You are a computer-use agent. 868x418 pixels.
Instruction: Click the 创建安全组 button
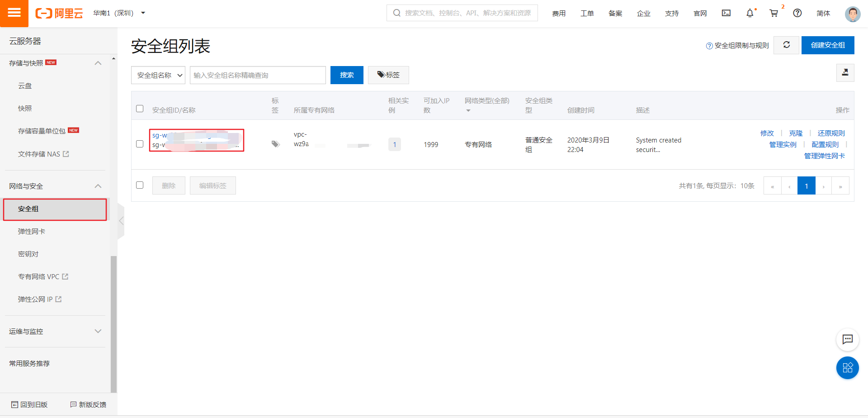click(x=828, y=45)
